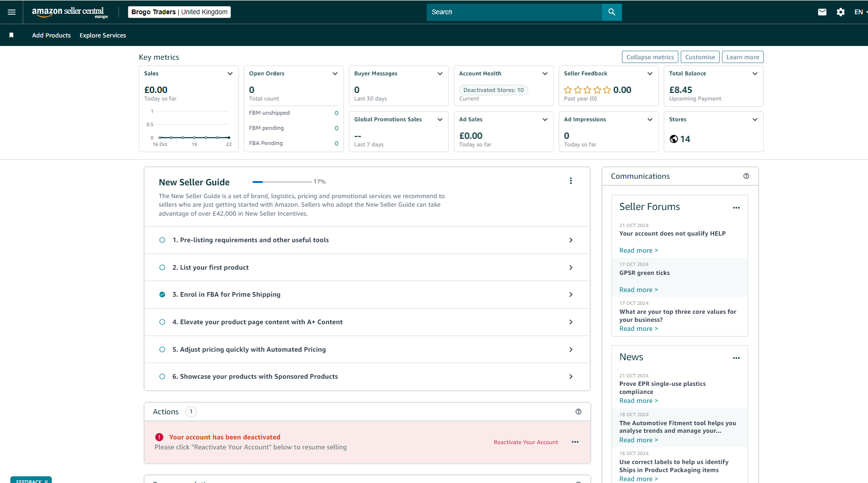Image resolution: width=868 pixels, height=483 pixels.
Task: Open New Seller Guide three-dot menu
Action: coord(571,181)
